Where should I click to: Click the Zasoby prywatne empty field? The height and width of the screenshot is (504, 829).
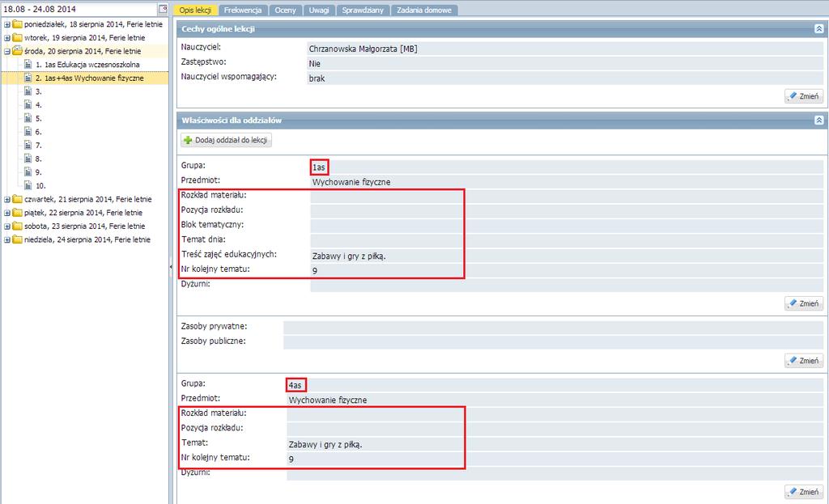click(x=553, y=327)
